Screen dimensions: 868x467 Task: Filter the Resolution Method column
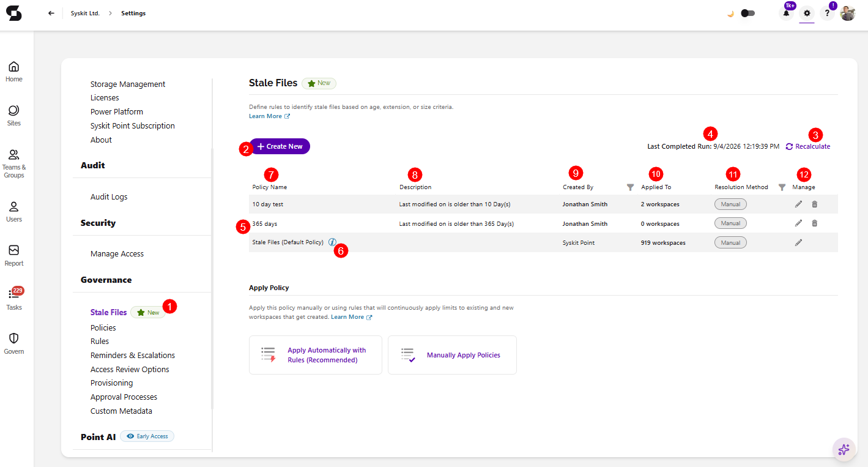[782, 187]
